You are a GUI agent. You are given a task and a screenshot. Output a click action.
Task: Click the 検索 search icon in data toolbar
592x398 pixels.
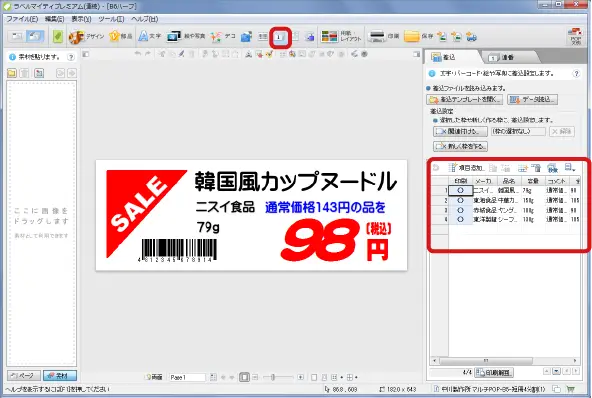pyautogui.click(x=552, y=168)
